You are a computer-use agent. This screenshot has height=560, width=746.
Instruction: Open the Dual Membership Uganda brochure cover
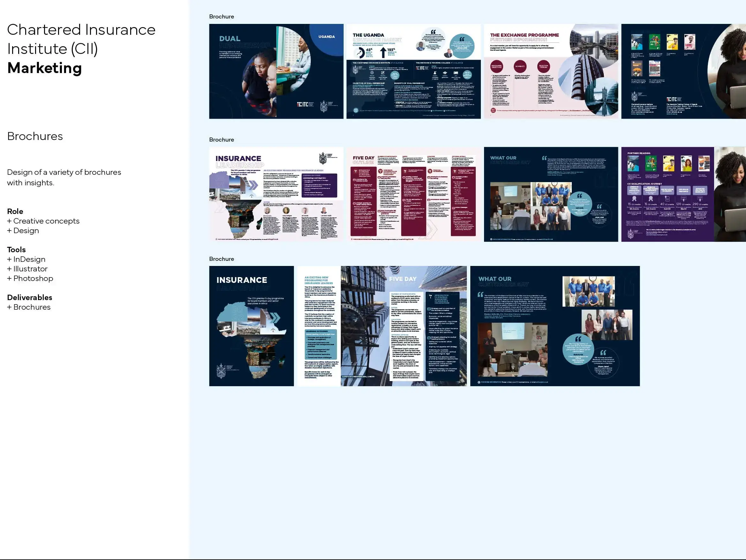point(276,71)
